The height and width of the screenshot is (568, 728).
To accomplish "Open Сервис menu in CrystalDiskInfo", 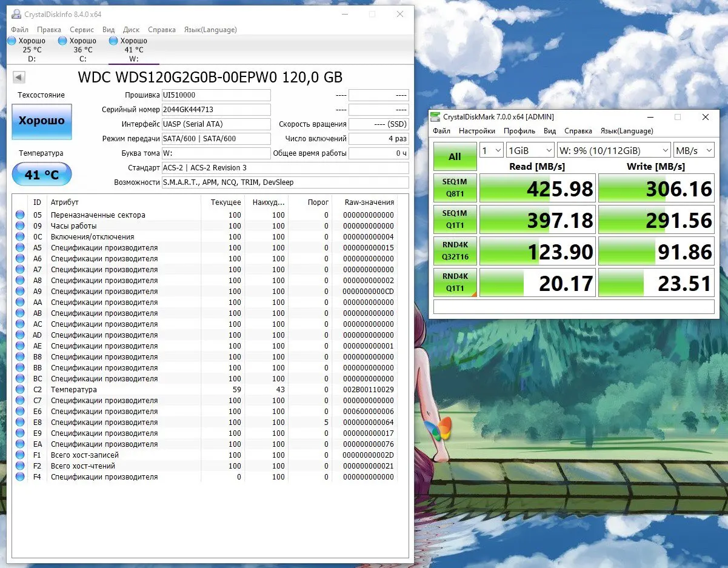I will click(x=82, y=30).
